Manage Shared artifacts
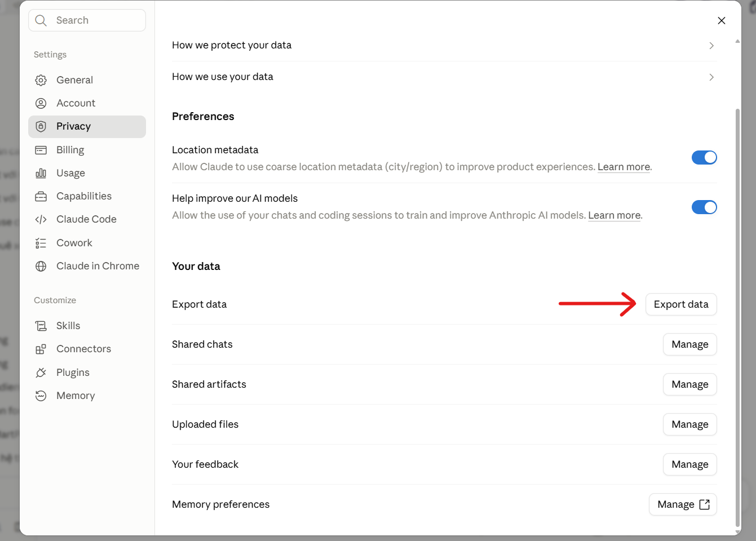This screenshot has width=756, height=541. point(690,384)
